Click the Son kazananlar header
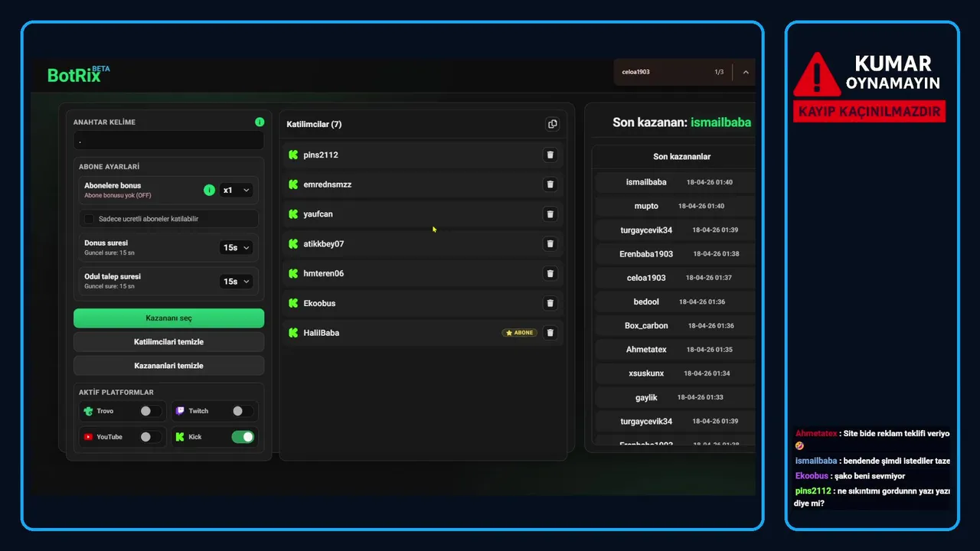The width and height of the screenshot is (980, 551). tap(681, 156)
